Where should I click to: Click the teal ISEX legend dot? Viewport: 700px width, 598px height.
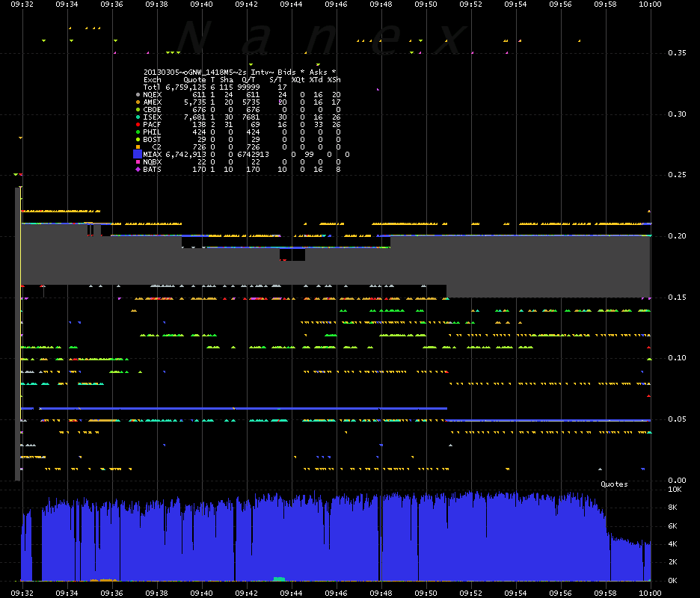pos(138,117)
